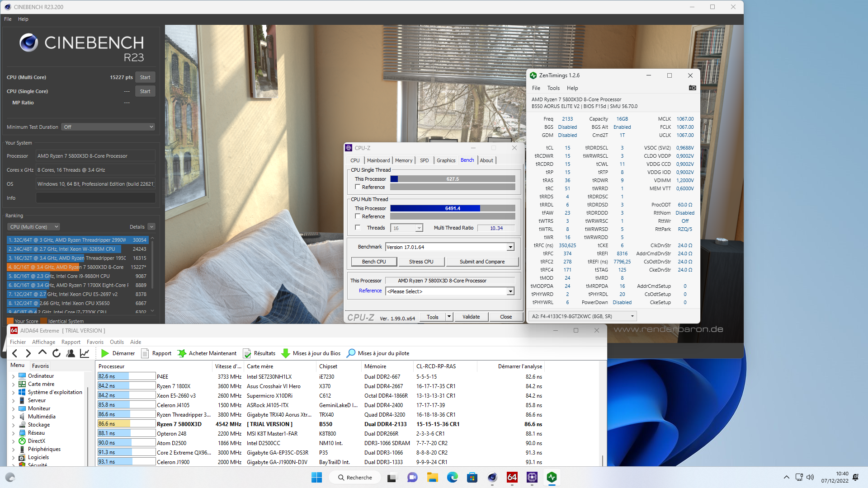Select the Threadripper 2990W ranking entry
Image resolution: width=868 pixels, height=488 pixels.
click(78, 240)
